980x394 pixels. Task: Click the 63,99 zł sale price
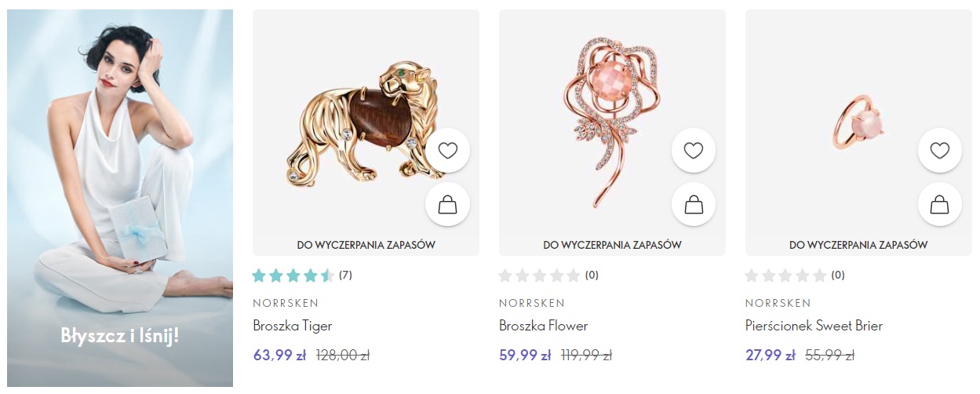point(279,356)
